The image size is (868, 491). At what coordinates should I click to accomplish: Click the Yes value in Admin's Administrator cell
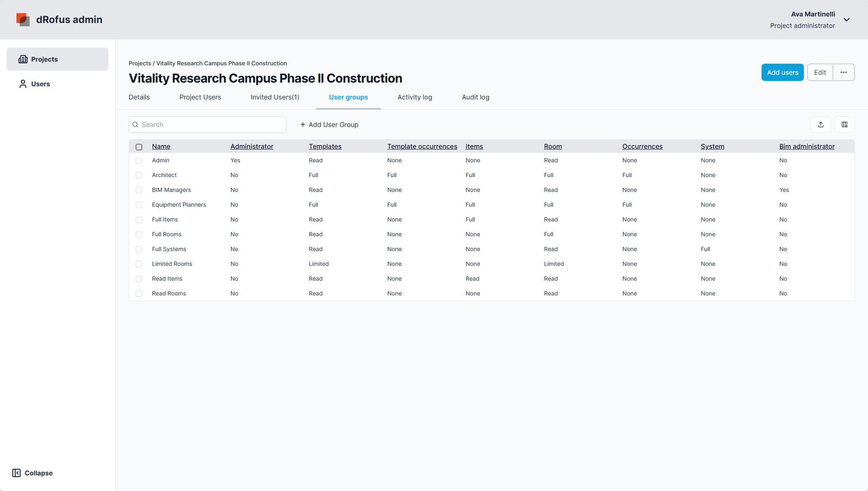point(235,161)
